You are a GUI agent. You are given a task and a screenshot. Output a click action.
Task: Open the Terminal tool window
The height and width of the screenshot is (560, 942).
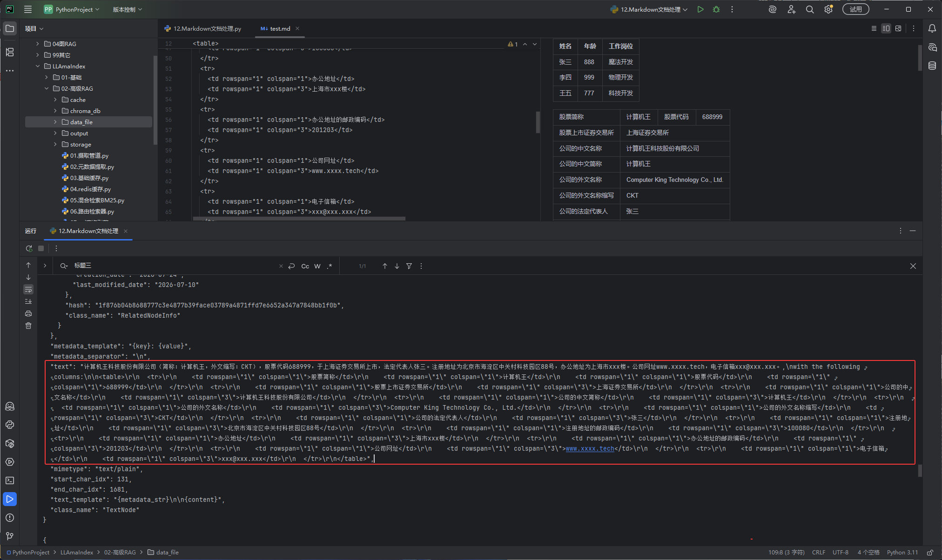tap(10, 480)
